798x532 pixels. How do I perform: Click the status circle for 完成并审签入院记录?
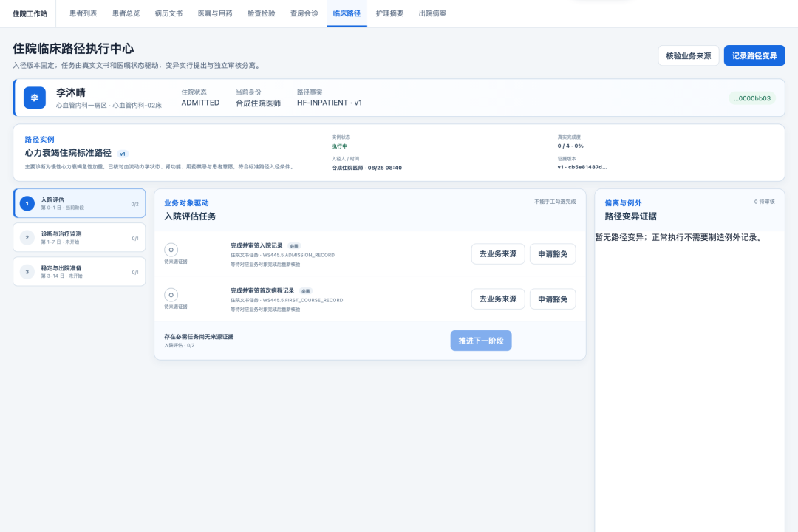pyautogui.click(x=171, y=250)
